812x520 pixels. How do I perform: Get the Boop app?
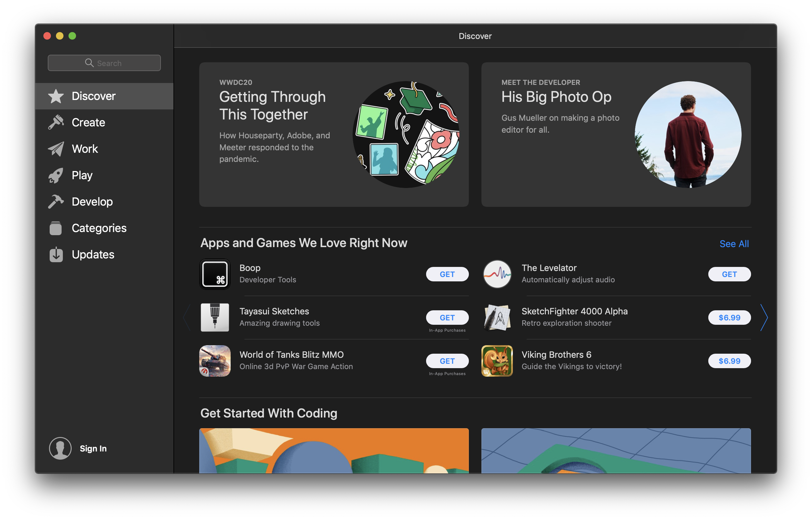pyautogui.click(x=447, y=274)
